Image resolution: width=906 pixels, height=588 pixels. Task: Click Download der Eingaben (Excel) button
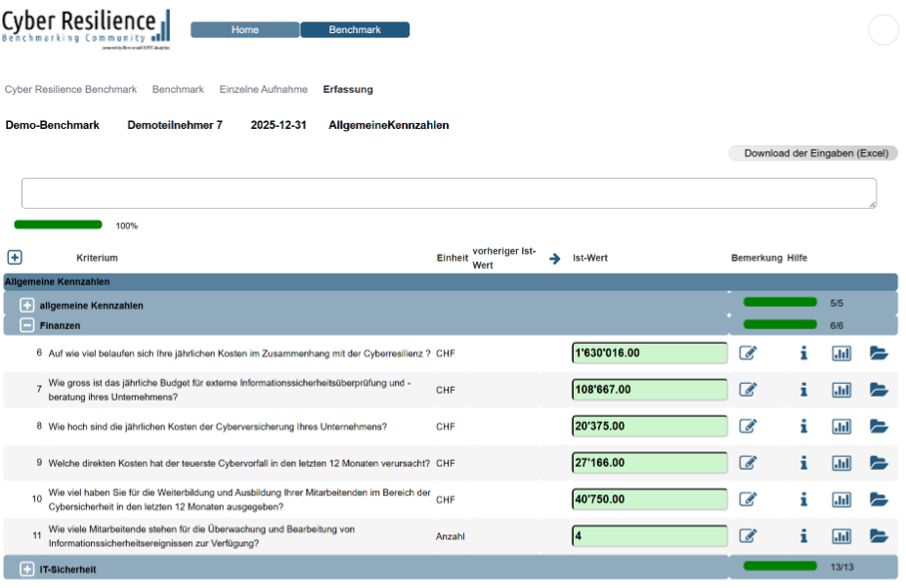tap(813, 153)
